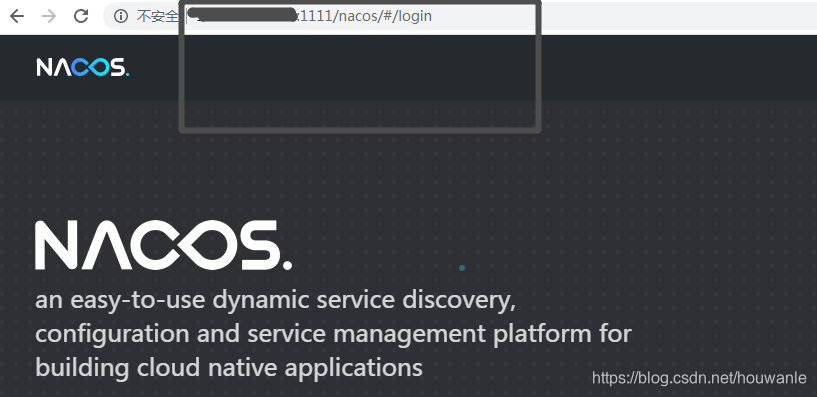Screen dimensions: 817x397
Task: Click the text "building cloud native applications"
Action: [229, 368]
